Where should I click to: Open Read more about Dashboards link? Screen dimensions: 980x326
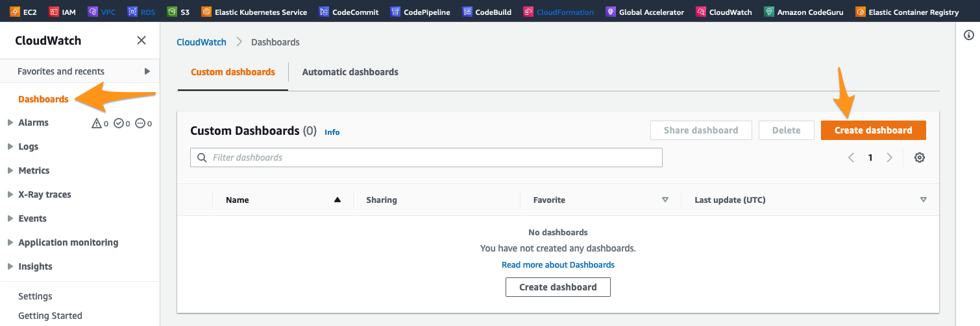click(558, 264)
